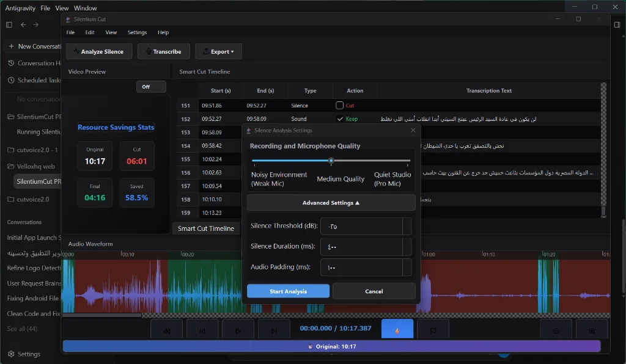
Task: Check the Cut checkbox in row 151
Action: (x=339, y=105)
